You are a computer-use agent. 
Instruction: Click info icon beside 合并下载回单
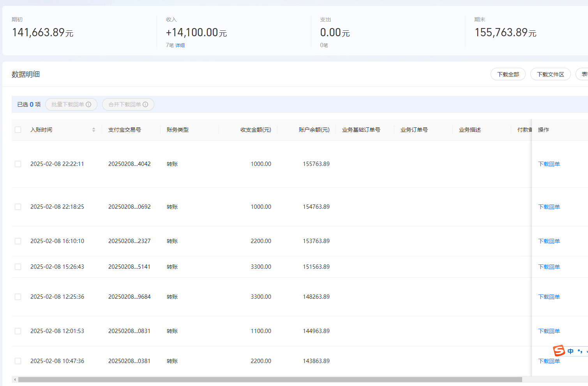pos(145,104)
